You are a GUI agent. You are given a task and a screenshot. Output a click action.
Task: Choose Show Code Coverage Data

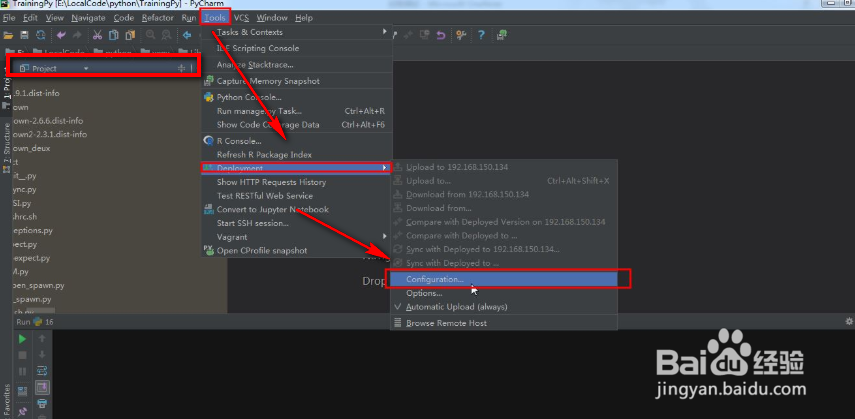[x=297, y=124]
